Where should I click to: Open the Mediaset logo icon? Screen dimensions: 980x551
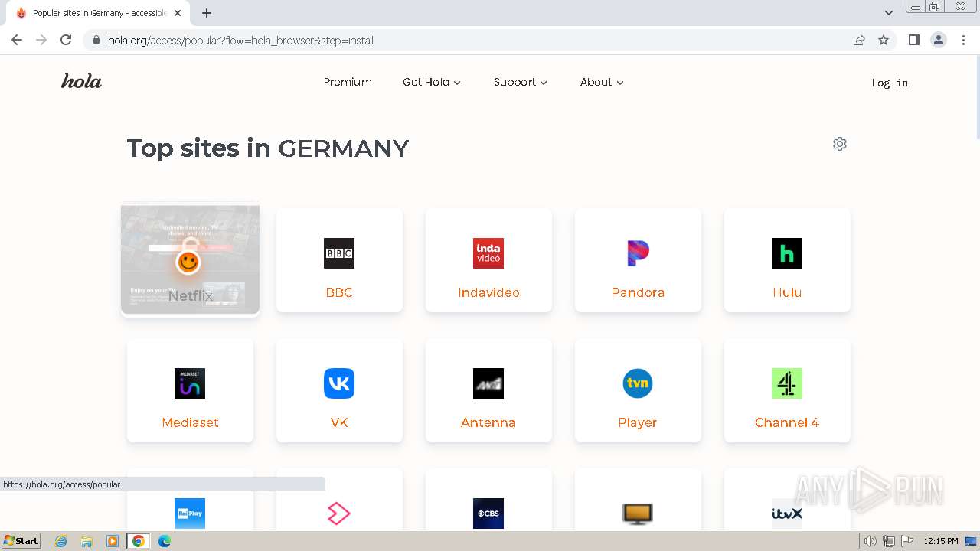[190, 383]
